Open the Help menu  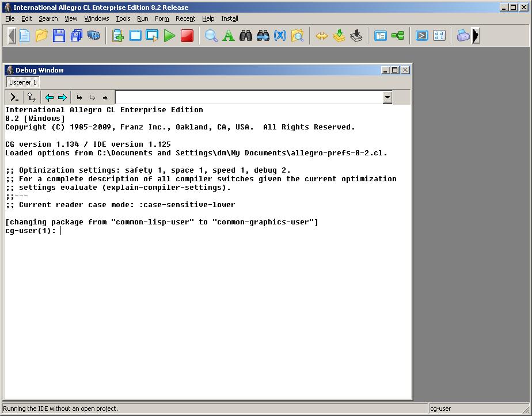point(208,18)
